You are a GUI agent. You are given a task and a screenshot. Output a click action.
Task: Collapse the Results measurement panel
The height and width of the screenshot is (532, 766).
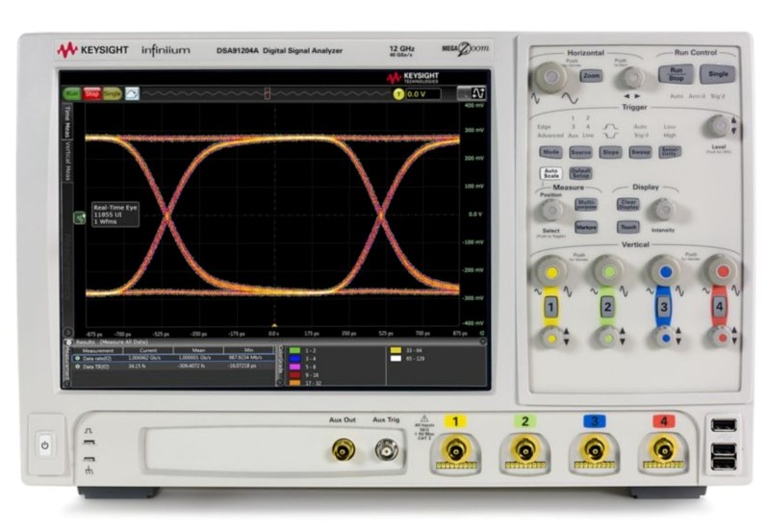pyautogui.click(x=67, y=342)
